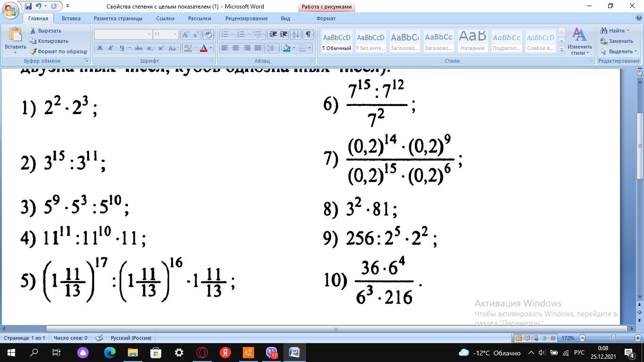Toggle bold (Ж) formatting
The image size is (644, 362).
point(99,48)
